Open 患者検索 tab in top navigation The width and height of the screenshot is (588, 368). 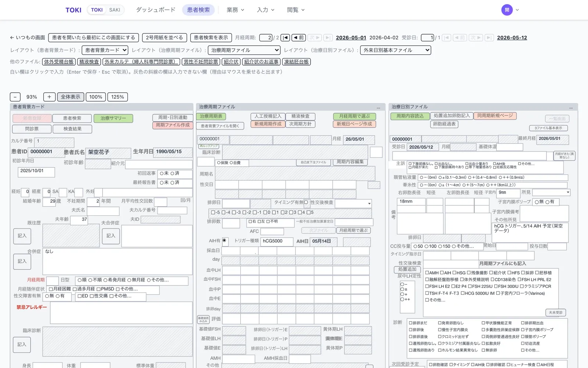click(x=198, y=10)
